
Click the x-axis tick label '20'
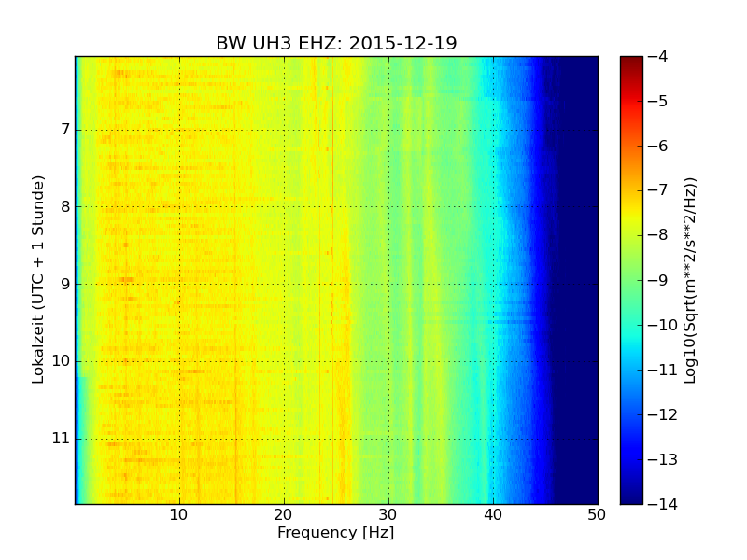click(284, 515)
